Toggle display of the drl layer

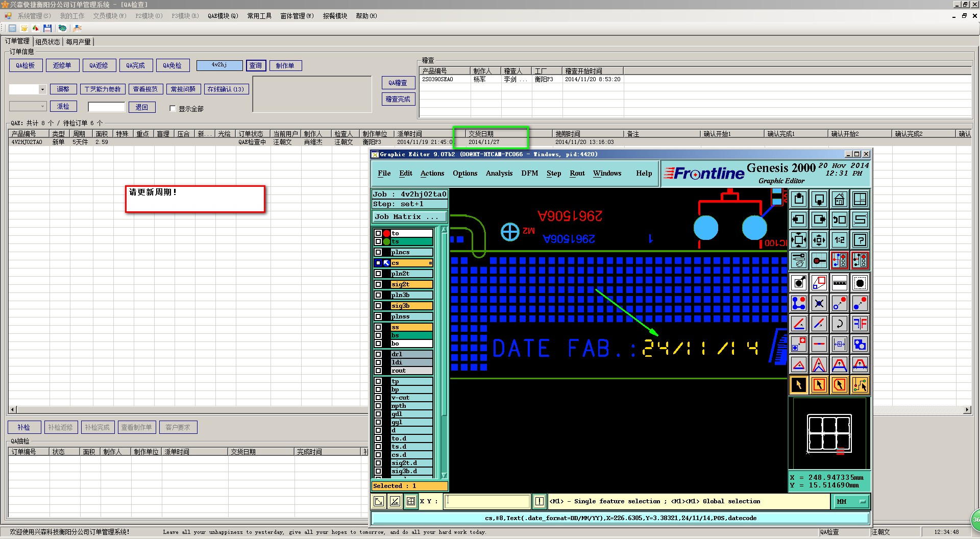[378, 354]
